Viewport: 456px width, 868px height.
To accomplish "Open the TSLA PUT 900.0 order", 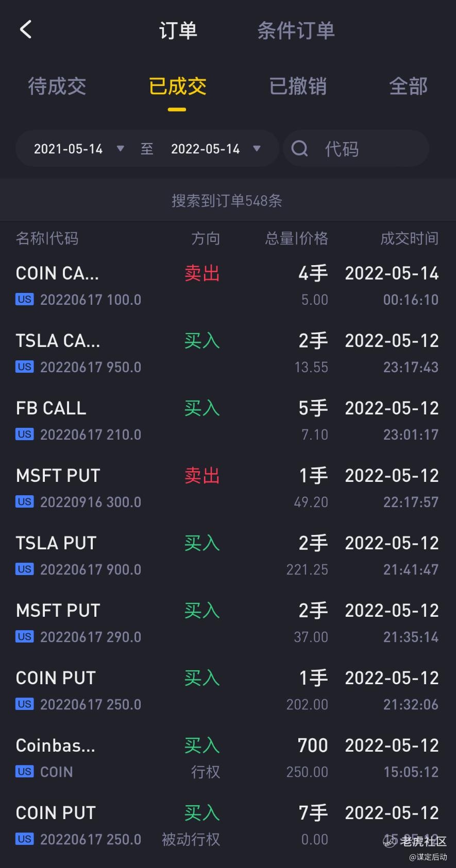I will coord(228,556).
